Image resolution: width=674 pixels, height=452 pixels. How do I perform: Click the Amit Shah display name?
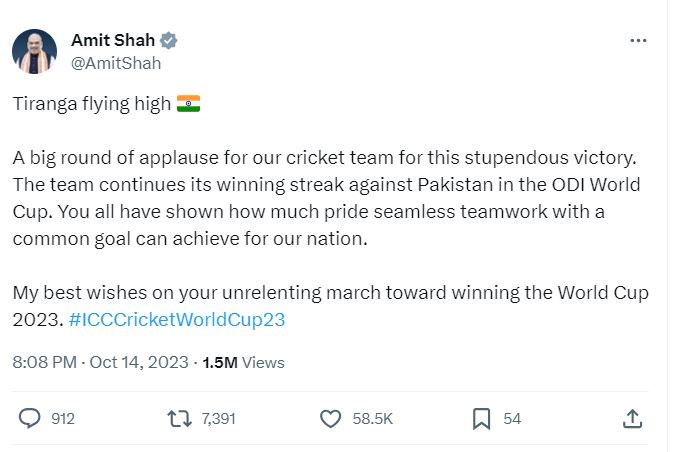click(110, 40)
